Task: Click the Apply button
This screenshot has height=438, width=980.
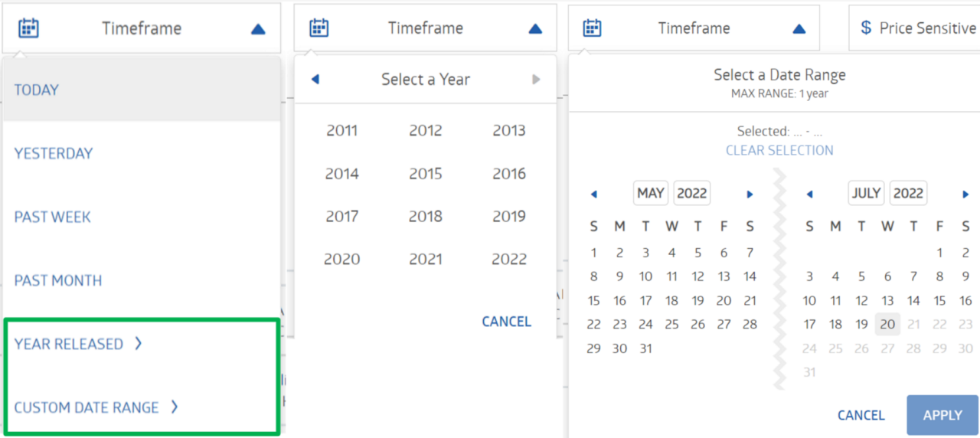Action: pyautogui.click(x=942, y=415)
